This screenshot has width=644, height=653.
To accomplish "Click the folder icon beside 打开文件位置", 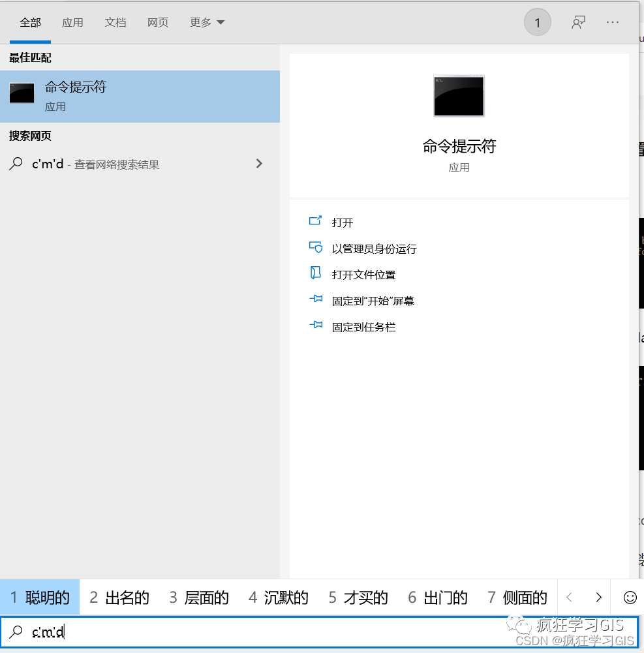I will click(315, 274).
